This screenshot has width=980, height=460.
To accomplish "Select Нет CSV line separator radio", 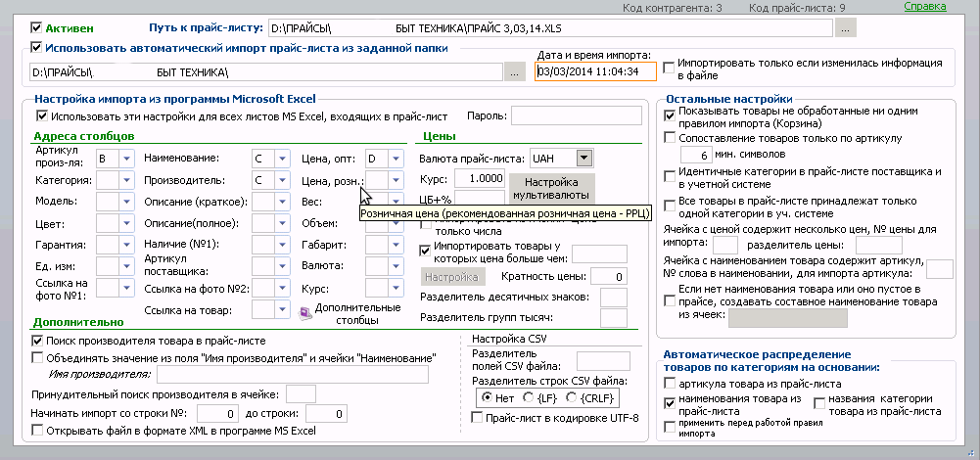I will pos(487,397).
